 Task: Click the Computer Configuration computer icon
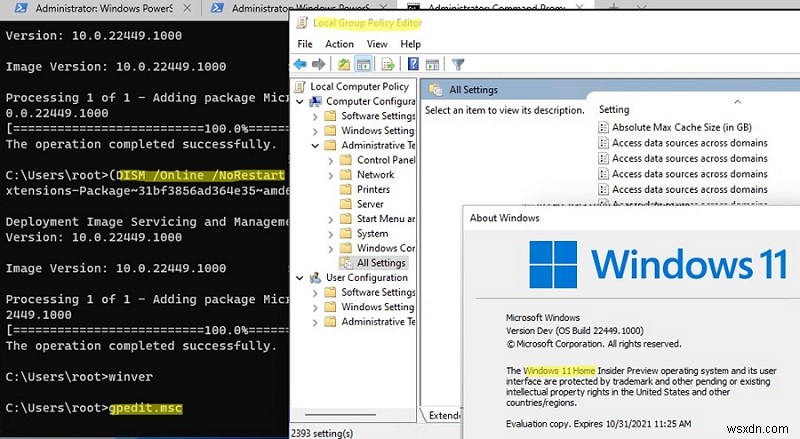point(315,101)
